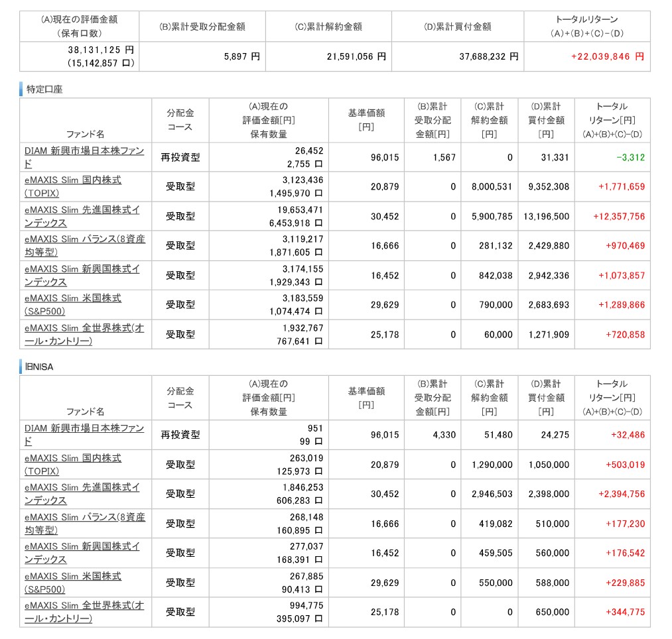672x639 pixels.
Task: Open eMAXIS Slim 新興国株式インデックス link in 旧NISA
Action: click(x=82, y=553)
